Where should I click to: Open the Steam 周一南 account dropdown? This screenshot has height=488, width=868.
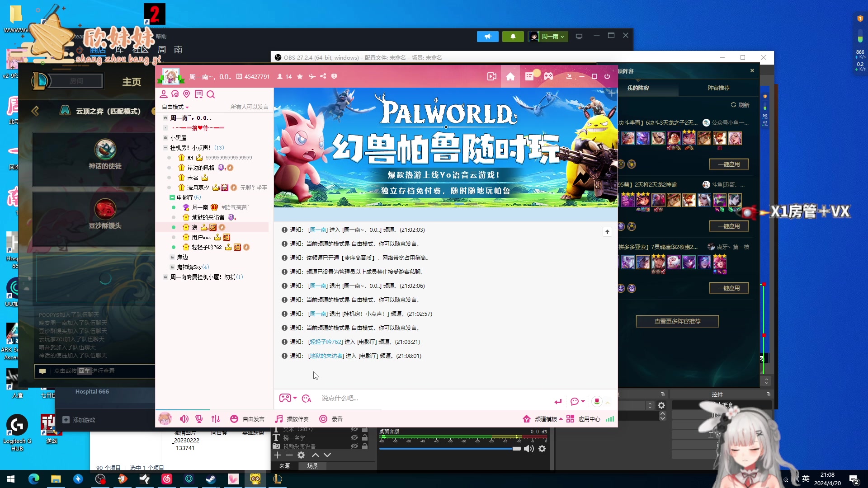point(547,36)
